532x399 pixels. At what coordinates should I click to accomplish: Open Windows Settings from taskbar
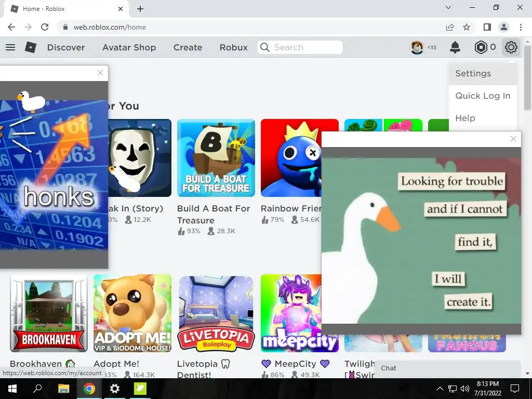pyautogui.click(x=115, y=389)
